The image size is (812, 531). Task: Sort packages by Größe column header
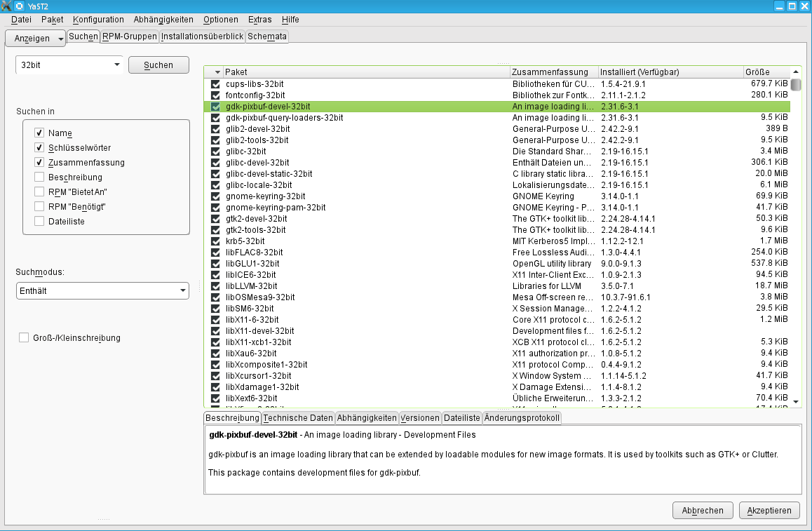coord(766,72)
